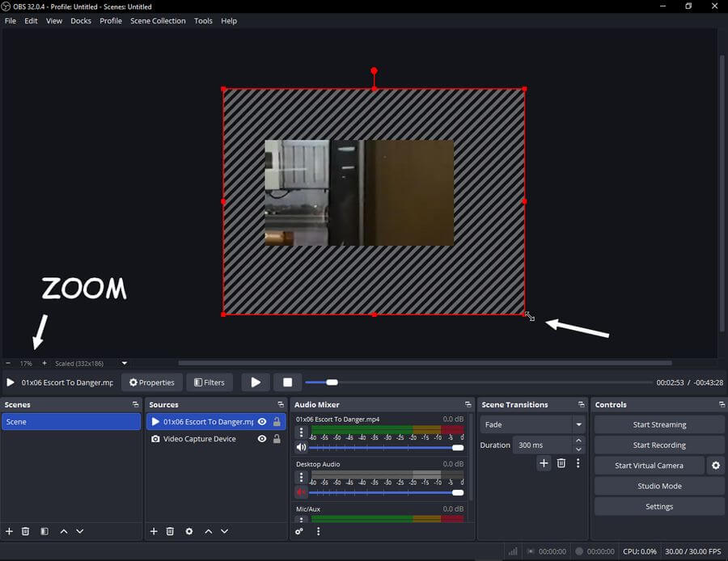This screenshot has height=561, width=728.
Task: Toggle lock on Video Capture Device source
Action: (x=277, y=439)
